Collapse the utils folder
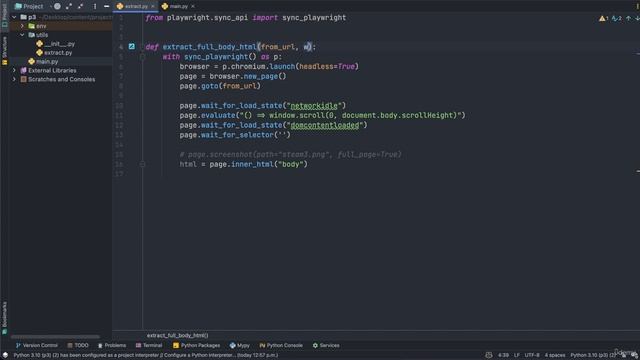The width and height of the screenshot is (640, 360). [x=22, y=35]
